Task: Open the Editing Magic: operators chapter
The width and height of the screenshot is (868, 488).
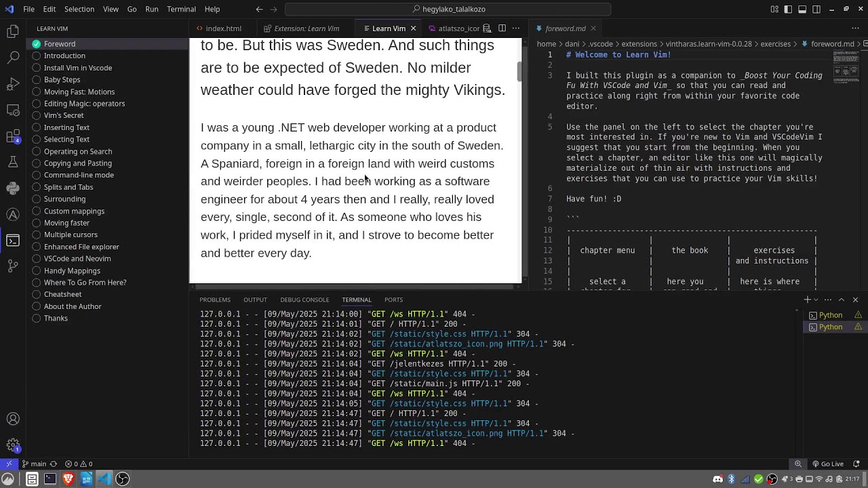Action: pyautogui.click(x=84, y=104)
